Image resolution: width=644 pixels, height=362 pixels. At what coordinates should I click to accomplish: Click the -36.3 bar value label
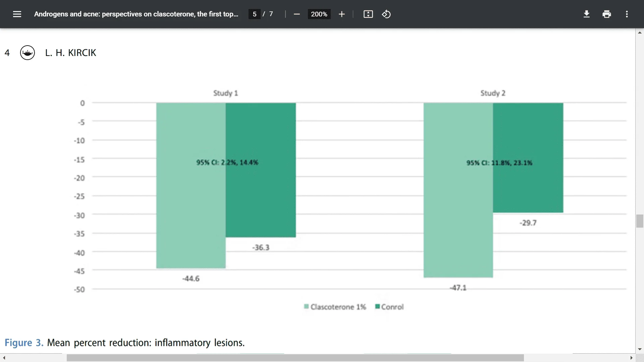point(261,247)
